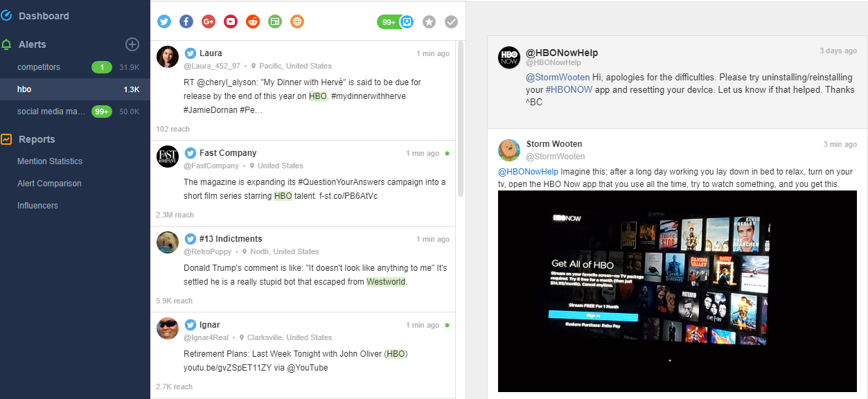The height and width of the screenshot is (399, 868).
Task: Toggle starred favorites filter
Action: click(429, 22)
